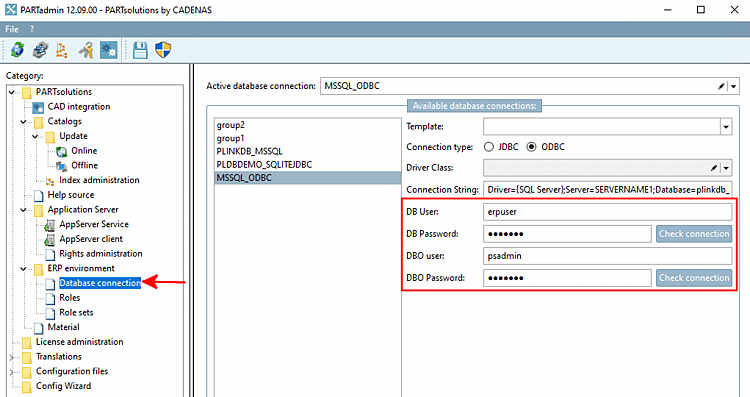Collapse the ERP environment tree node
Viewport: 750px width, 397px height.
point(23,268)
